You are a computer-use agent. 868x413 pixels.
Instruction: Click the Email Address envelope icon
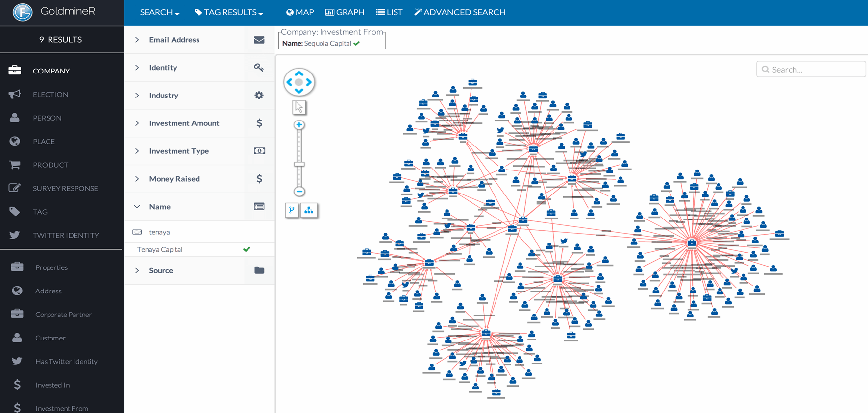259,40
